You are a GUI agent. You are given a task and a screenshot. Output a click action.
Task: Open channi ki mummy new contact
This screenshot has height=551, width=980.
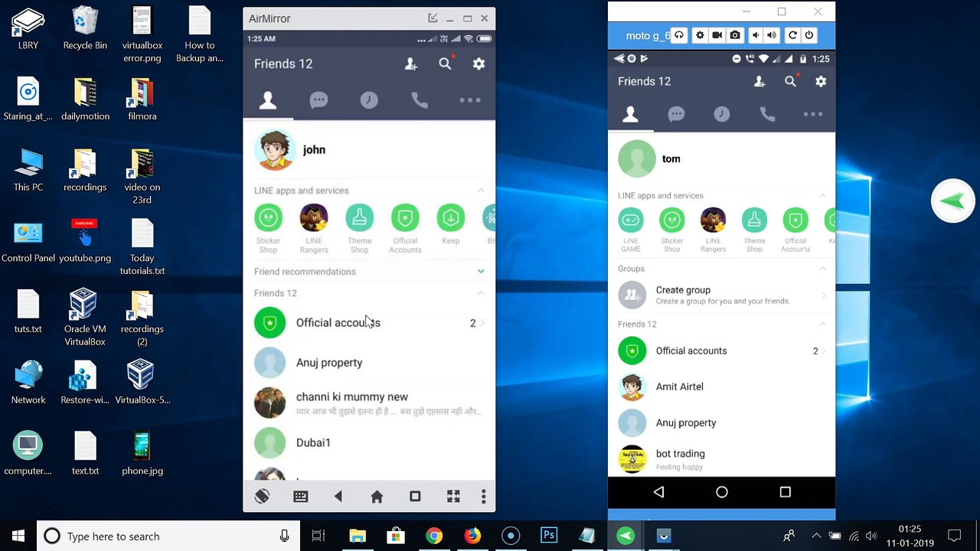(x=369, y=403)
